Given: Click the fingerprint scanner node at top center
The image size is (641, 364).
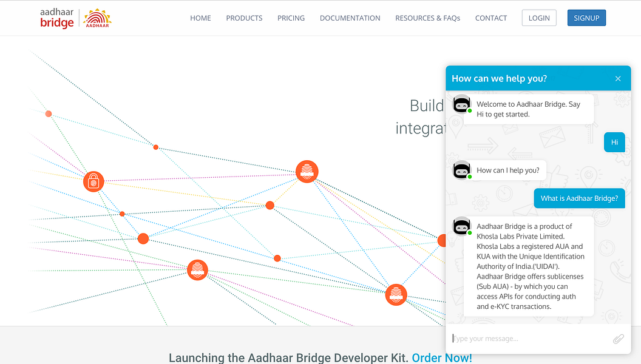Looking at the screenshot, I should coord(307,172).
